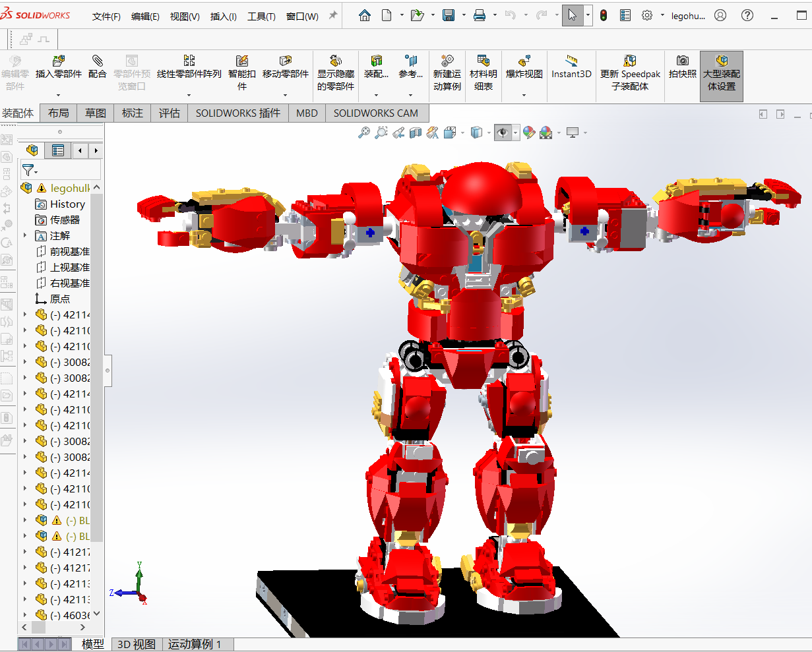Click Update Speedpak subassemblies
The image size is (812, 652).
coord(630,73)
